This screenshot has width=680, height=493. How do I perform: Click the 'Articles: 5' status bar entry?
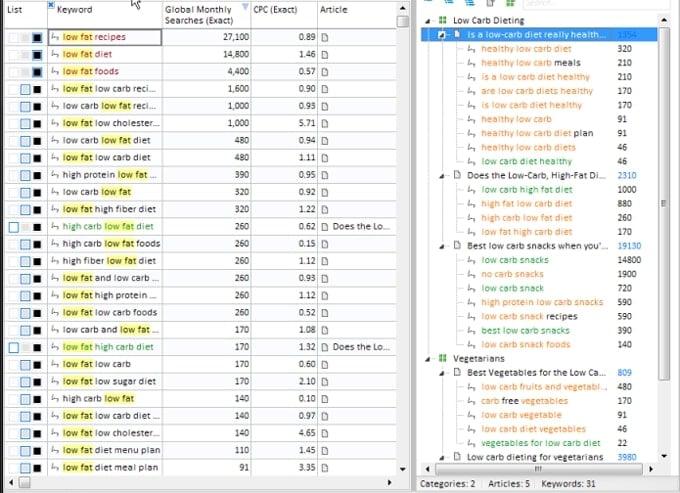[x=509, y=483]
